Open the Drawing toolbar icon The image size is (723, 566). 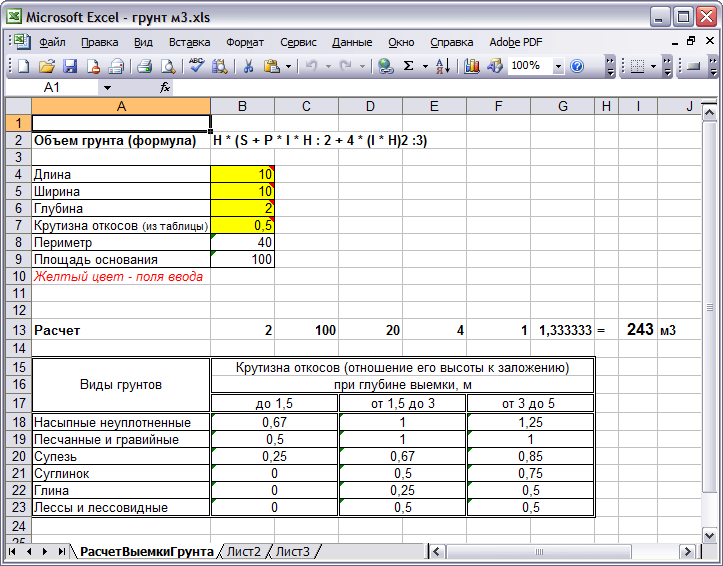point(495,66)
